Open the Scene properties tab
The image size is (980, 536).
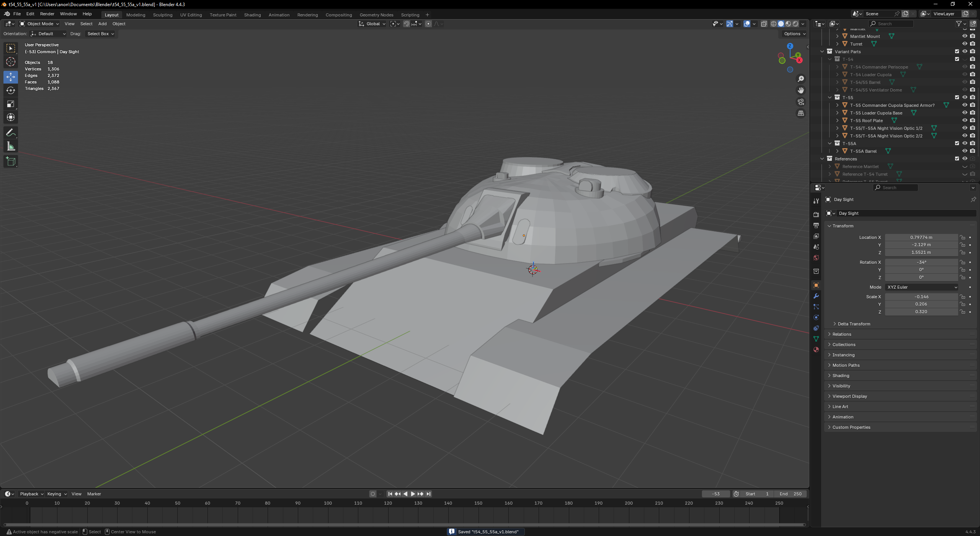pos(816,247)
